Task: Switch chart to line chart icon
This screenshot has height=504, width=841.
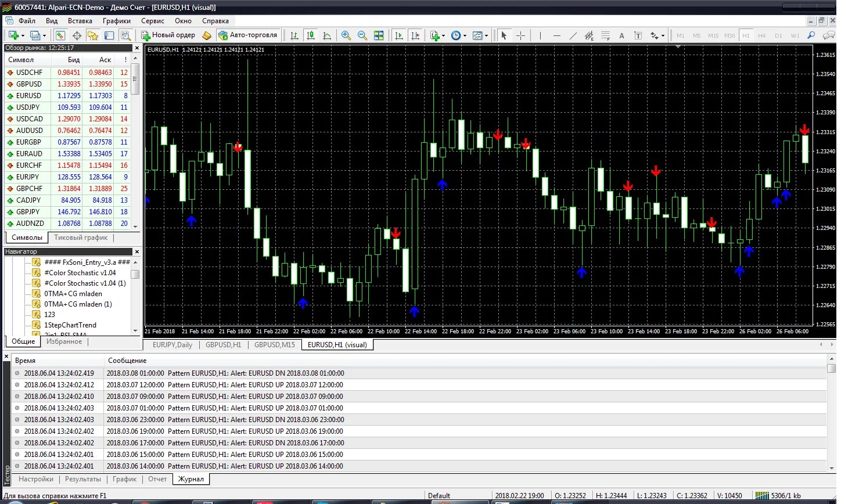Action: tap(327, 35)
